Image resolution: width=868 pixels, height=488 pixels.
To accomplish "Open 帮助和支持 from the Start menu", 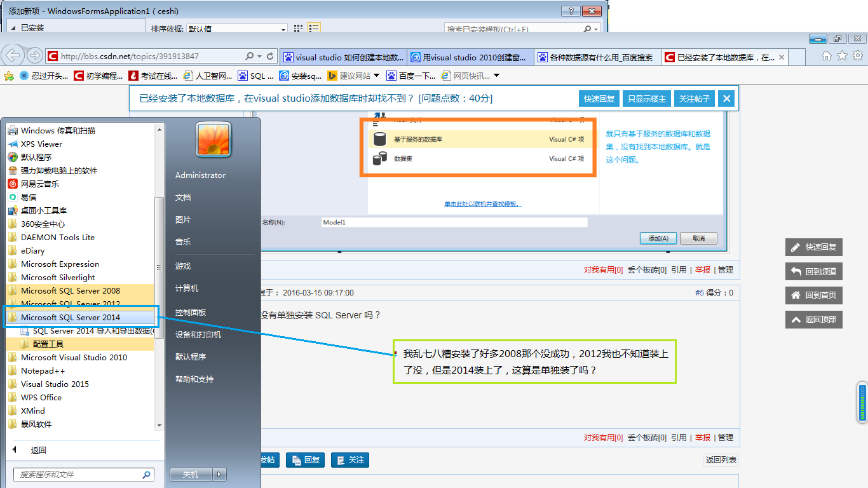I will click(194, 379).
